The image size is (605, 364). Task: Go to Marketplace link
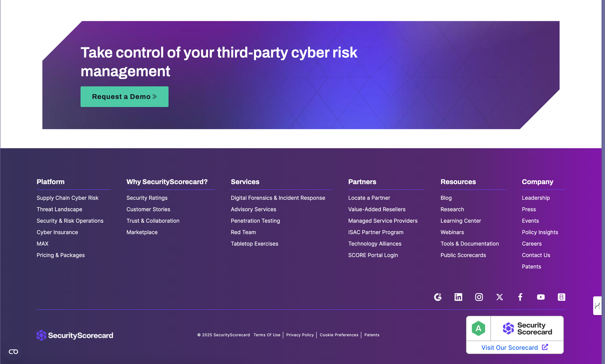pyautogui.click(x=142, y=232)
